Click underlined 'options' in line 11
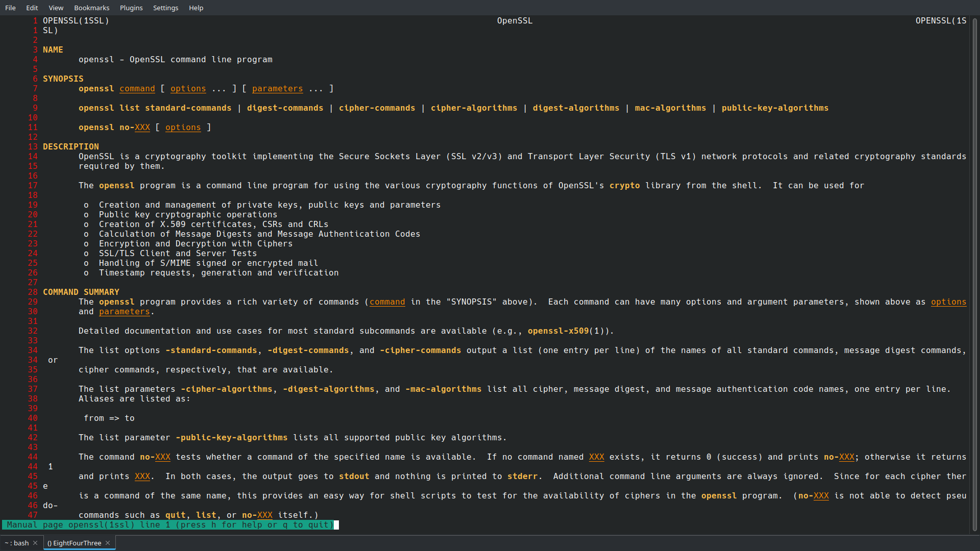Image resolution: width=980 pixels, height=551 pixels. pyautogui.click(x=183, y=128)
